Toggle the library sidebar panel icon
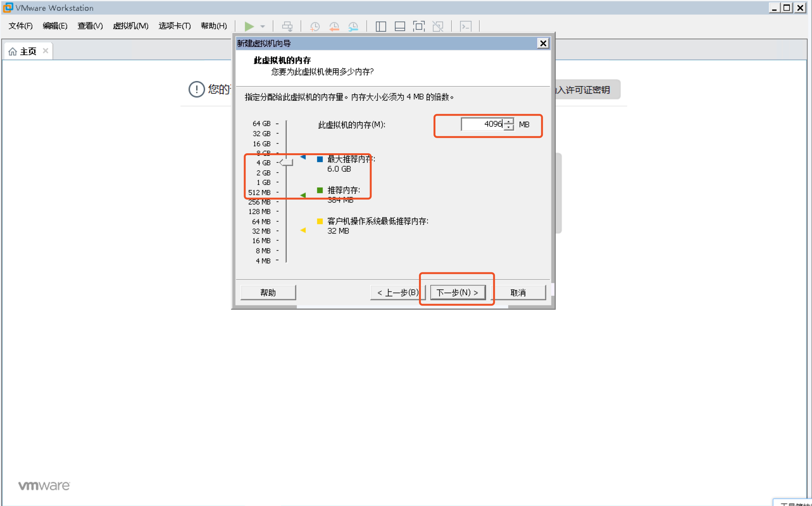Viewport: 812px width, 506px height. [x=381, y=26]
